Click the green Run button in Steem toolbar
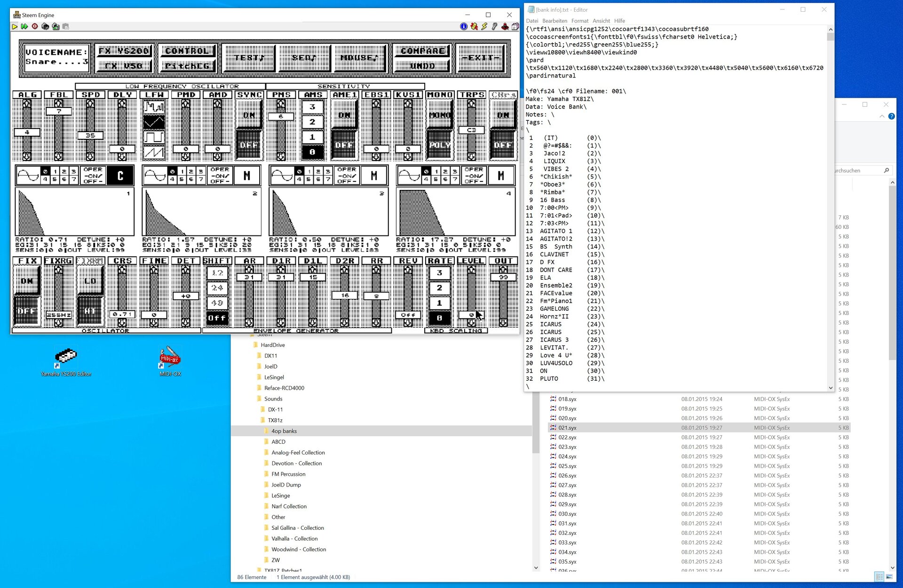 click(15, 27)
